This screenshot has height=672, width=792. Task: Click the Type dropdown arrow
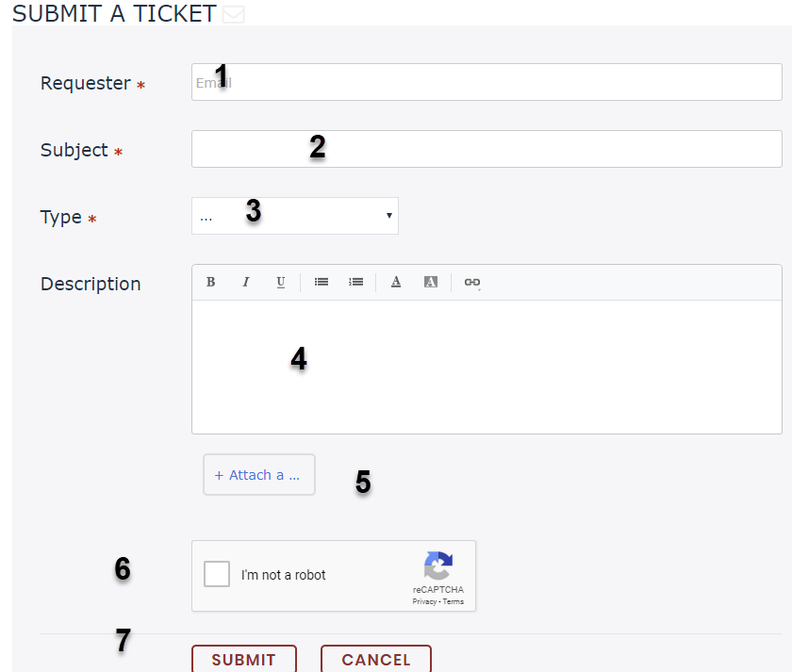point(388,215)
